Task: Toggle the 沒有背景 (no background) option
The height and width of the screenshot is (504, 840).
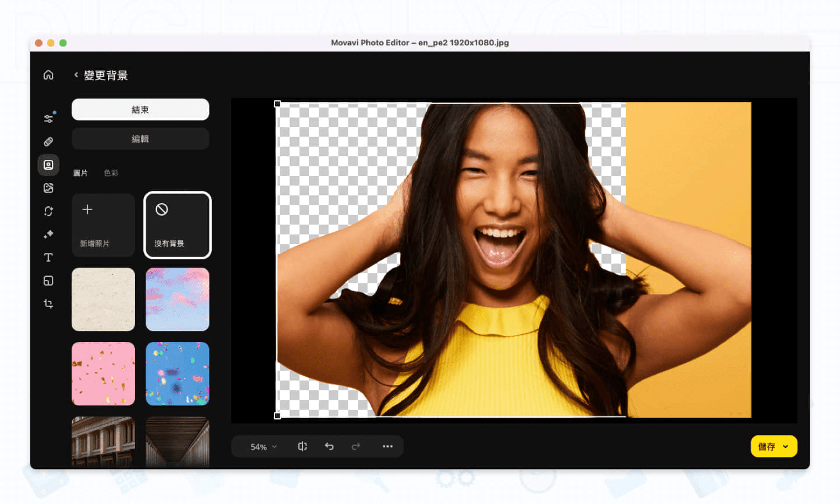Action: tap(178, 225)
